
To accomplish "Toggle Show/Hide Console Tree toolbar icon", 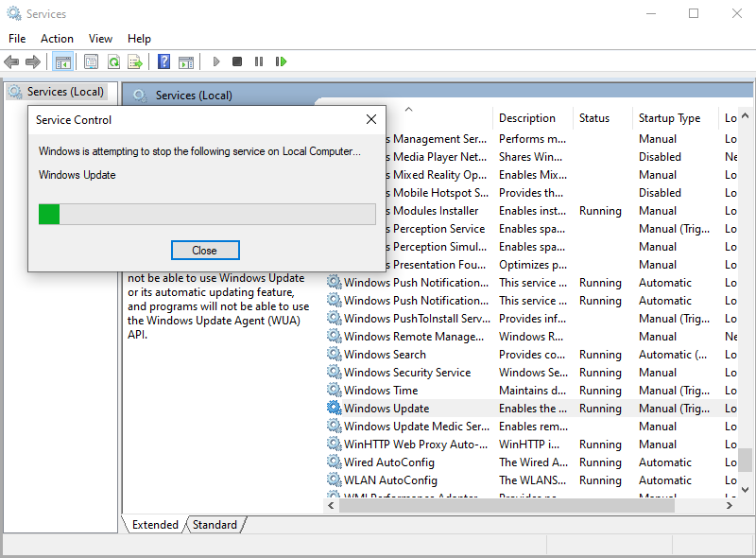I will 63,61.
